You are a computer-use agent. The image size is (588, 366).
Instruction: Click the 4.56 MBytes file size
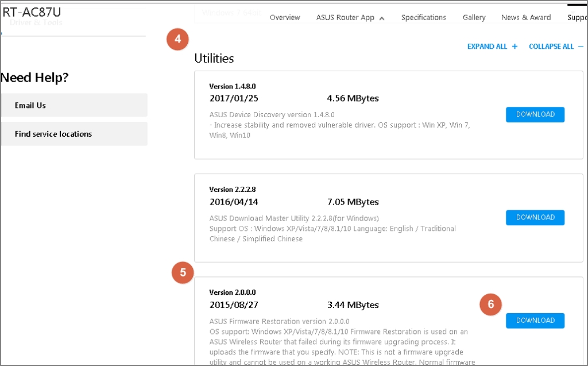pyautogui.click(x=353, y=98)
